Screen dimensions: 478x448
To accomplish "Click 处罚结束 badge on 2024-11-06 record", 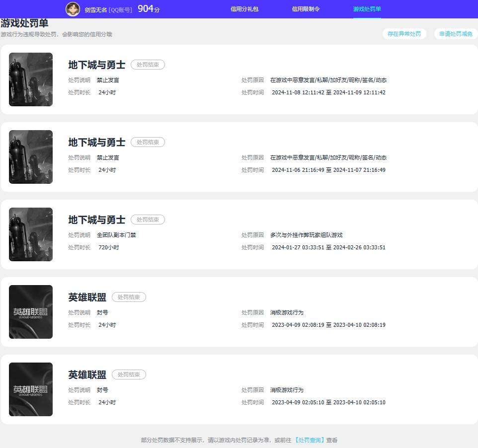I will [148, 142].
